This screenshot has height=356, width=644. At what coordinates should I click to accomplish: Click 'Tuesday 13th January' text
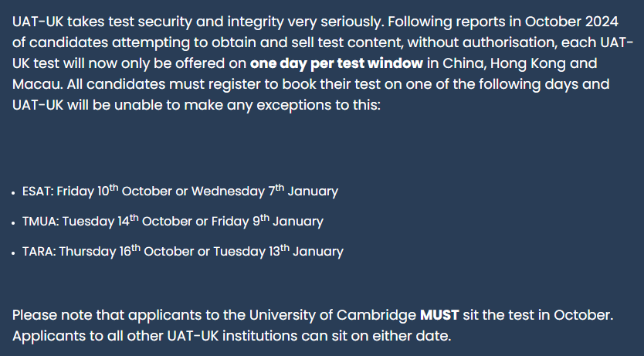[x=279, y=251]
